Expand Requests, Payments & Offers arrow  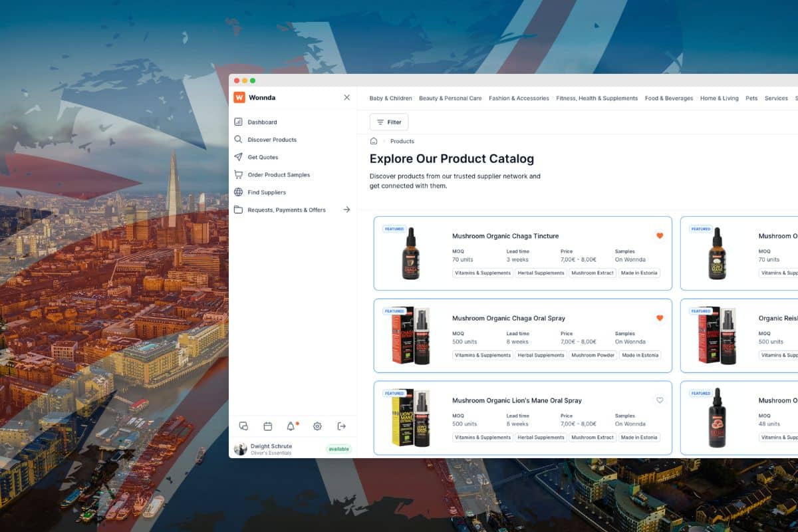(x=346, y=209)
